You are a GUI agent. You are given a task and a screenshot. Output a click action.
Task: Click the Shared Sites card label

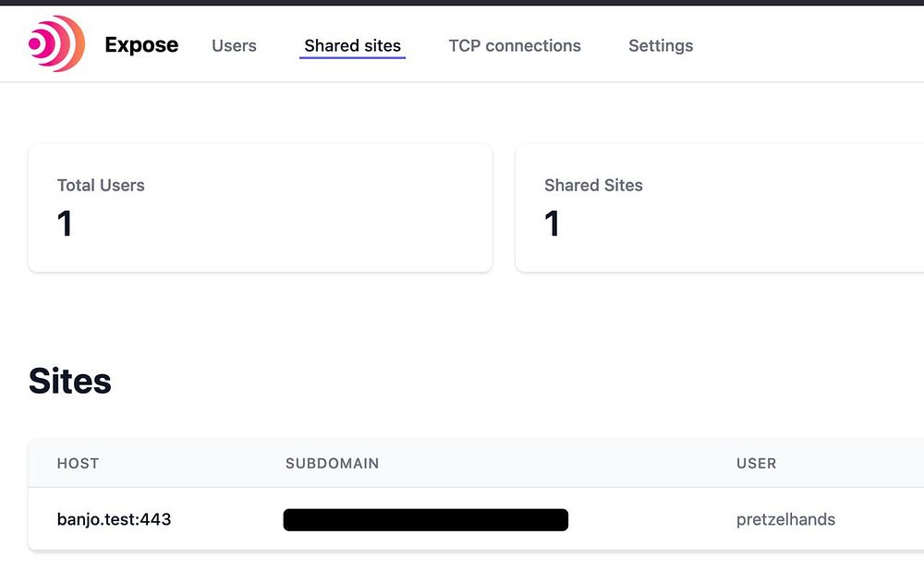[593, 185]
